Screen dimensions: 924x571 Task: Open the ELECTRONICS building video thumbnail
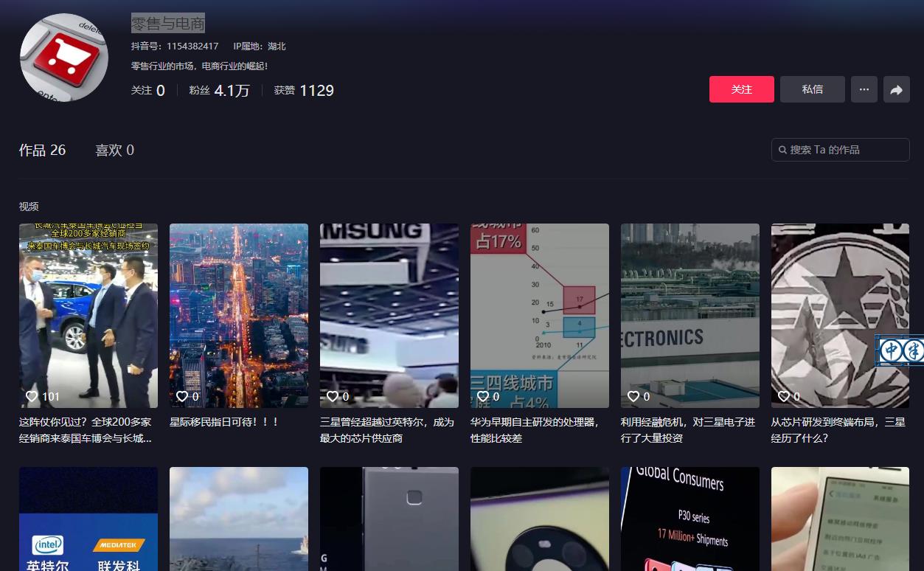[x=690, y=316]
